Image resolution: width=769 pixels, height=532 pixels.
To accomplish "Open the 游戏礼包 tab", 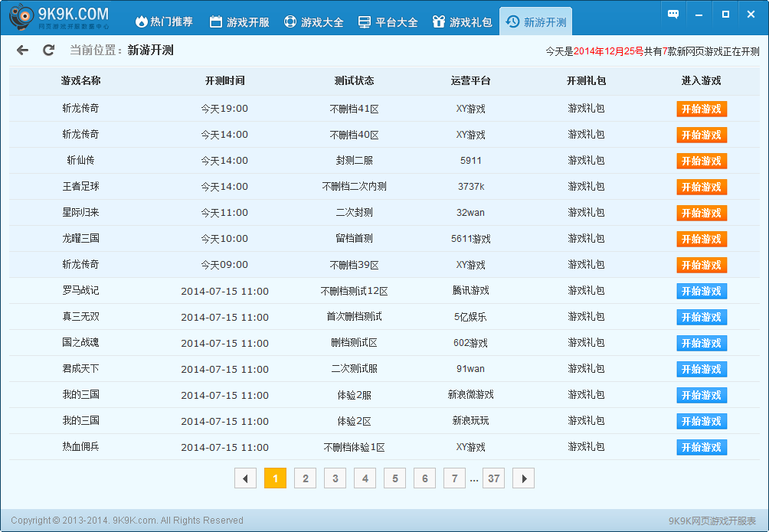I will point(462,22).
